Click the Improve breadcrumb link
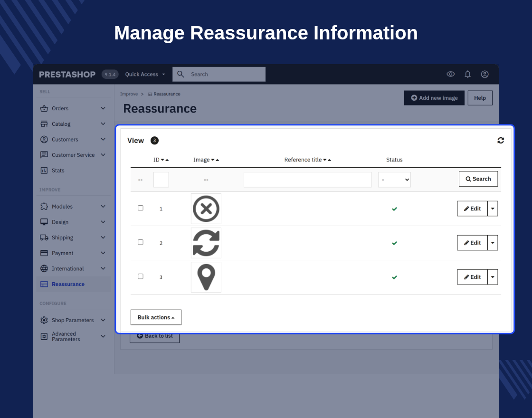This screenshot has height=418, width=532. [x=129, y=94]
